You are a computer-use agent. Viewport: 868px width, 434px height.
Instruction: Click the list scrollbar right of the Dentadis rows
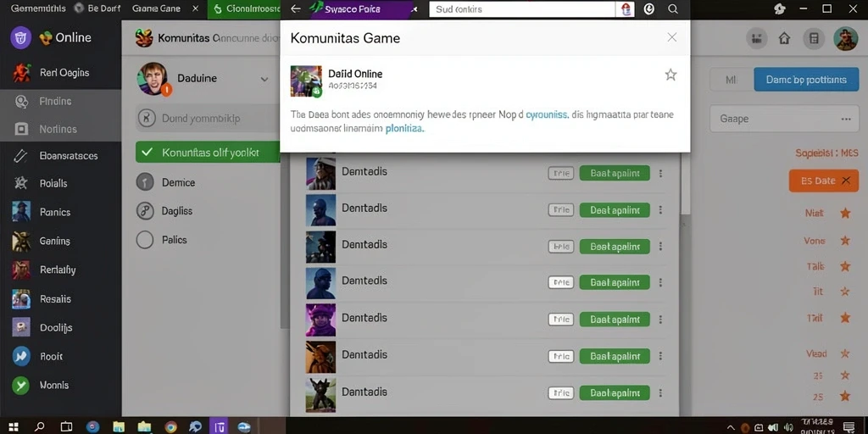coord(685,183)
